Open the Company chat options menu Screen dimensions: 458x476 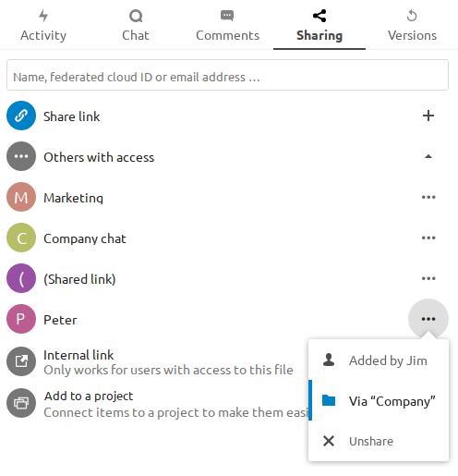(428, 238)
